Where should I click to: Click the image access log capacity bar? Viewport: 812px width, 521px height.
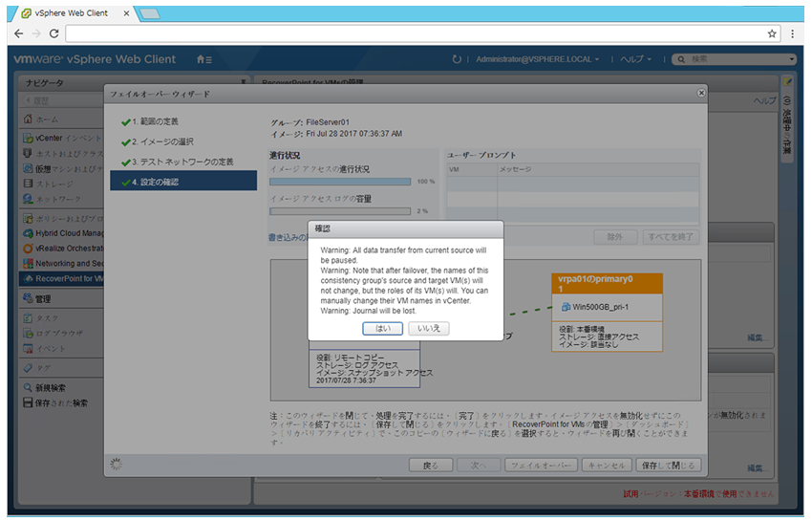(340, 211)
